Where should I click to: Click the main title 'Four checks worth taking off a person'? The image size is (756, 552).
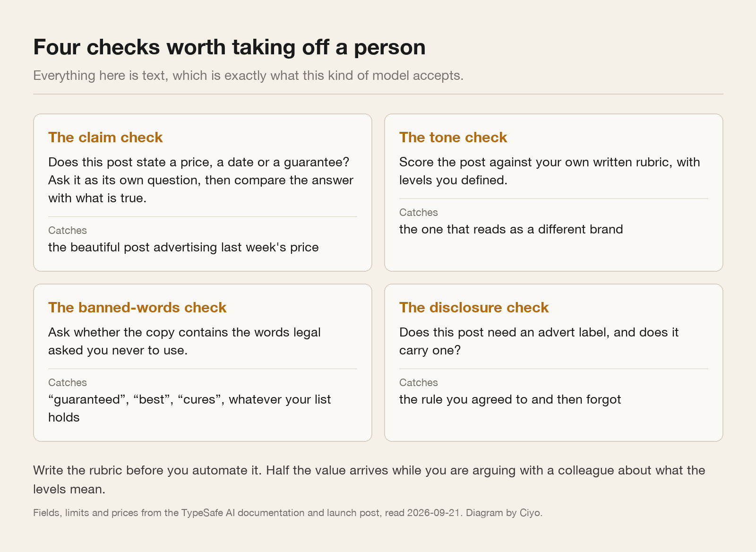click(x=229, y=47)
